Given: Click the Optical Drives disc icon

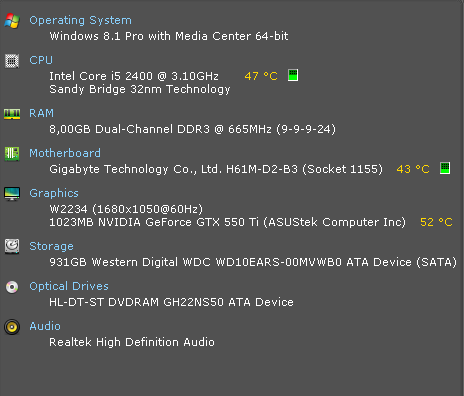Looking at the screenshot, I should [12, 287].
